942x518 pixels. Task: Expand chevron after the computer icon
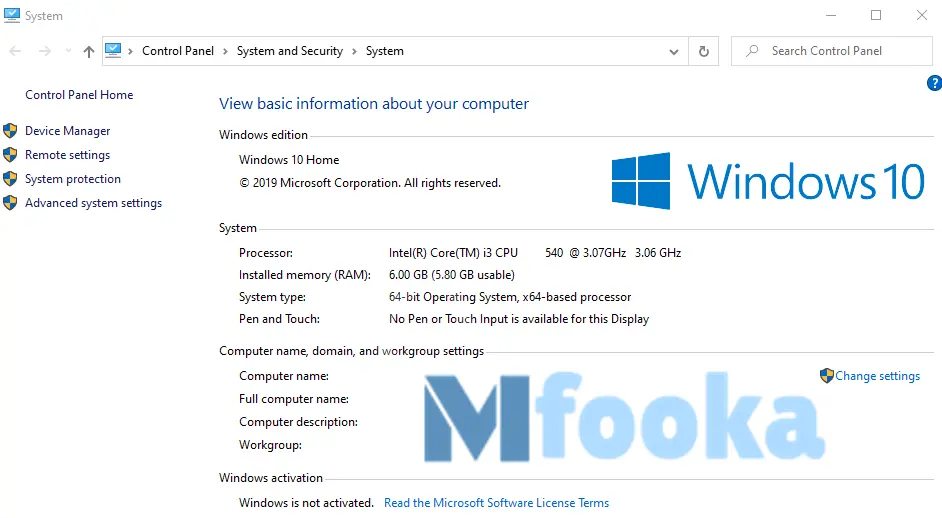pos(130,52)
